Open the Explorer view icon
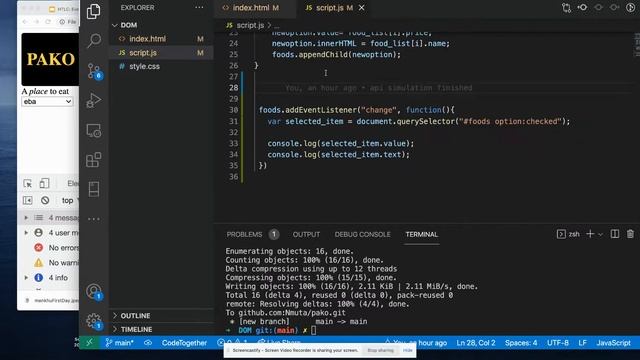Image resolution: width=640 pixels, height=360 pixels. click(93, 11)
